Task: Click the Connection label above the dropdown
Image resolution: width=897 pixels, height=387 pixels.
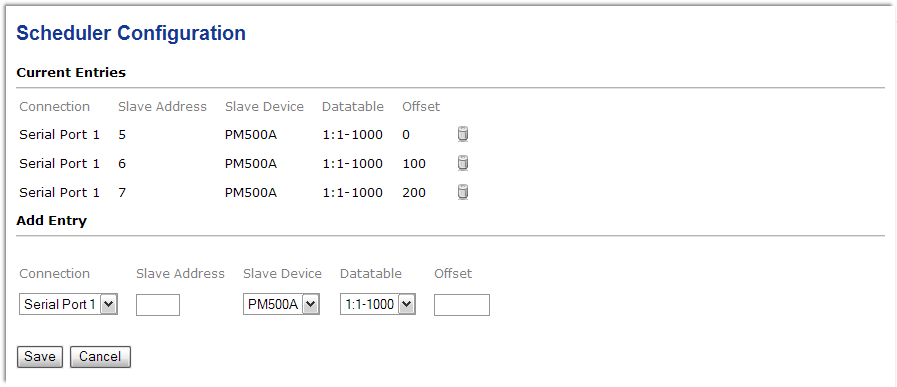Action: tap(54, 274)
